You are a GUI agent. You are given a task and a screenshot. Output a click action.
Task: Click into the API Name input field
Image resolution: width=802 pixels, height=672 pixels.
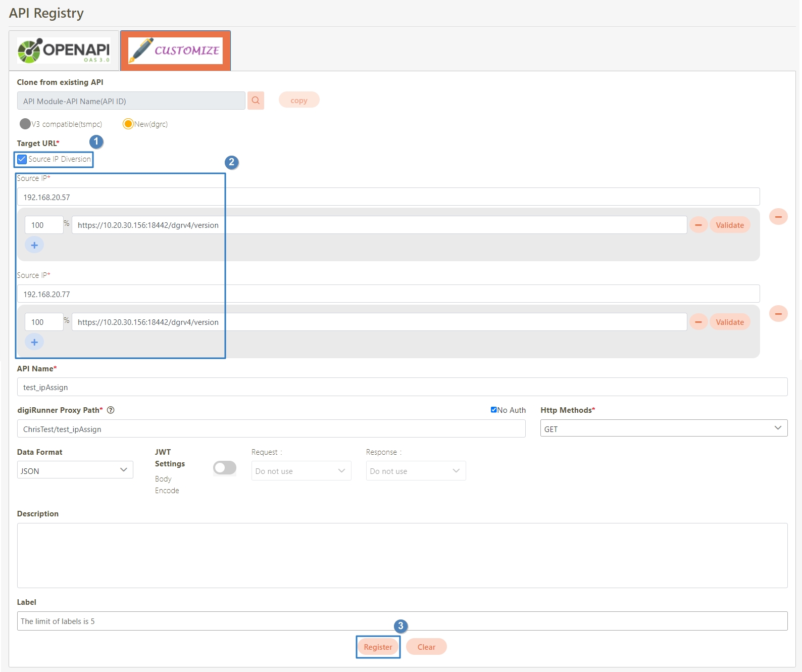tap(402, 387)
